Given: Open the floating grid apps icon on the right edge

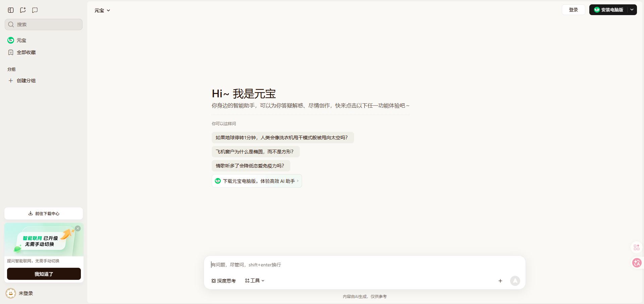Looking at the screenshot, I should coord(637,248).
